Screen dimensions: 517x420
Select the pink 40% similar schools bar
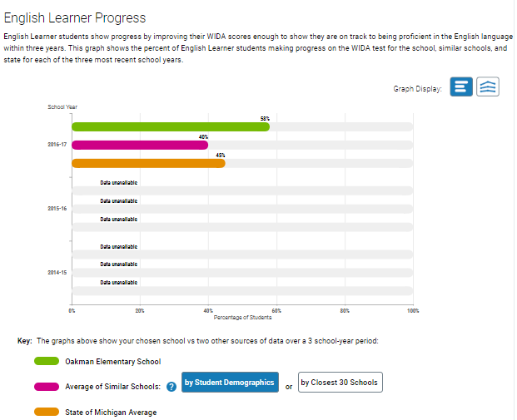click(140, 145)
